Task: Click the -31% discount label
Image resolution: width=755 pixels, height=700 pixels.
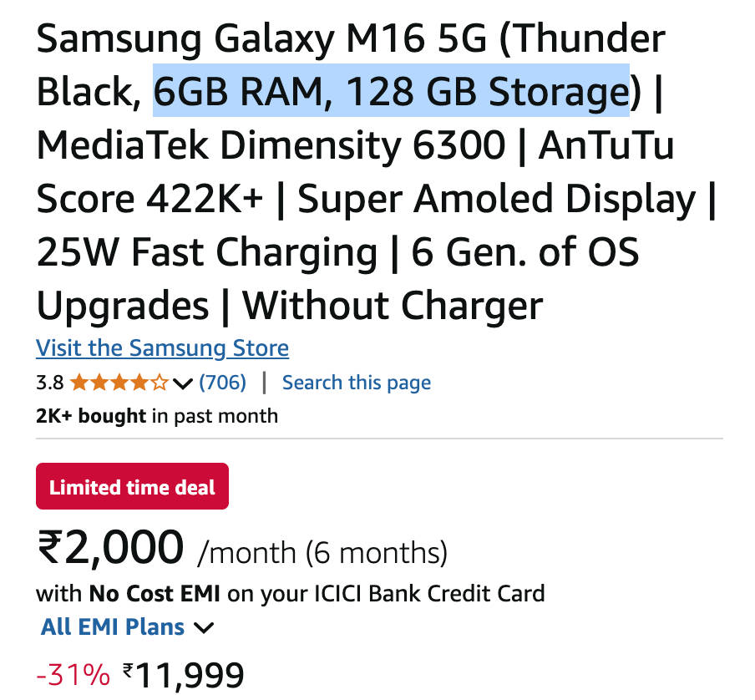Action: 73,673
